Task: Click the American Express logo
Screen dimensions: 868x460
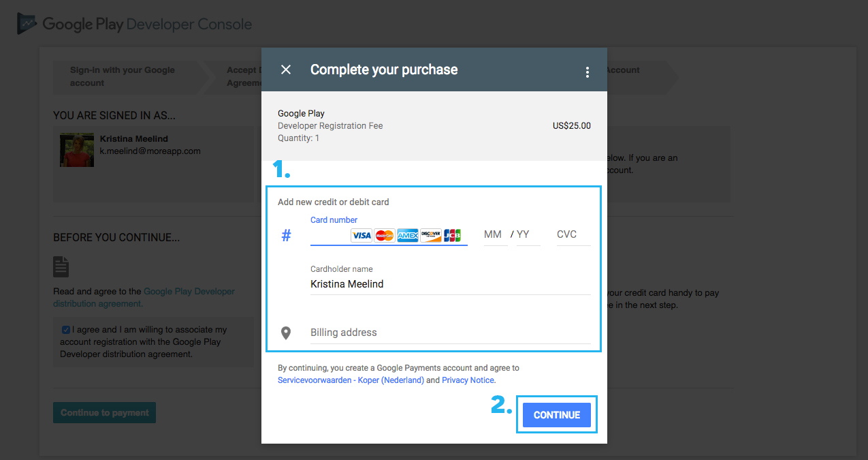Action: (407, 235)
